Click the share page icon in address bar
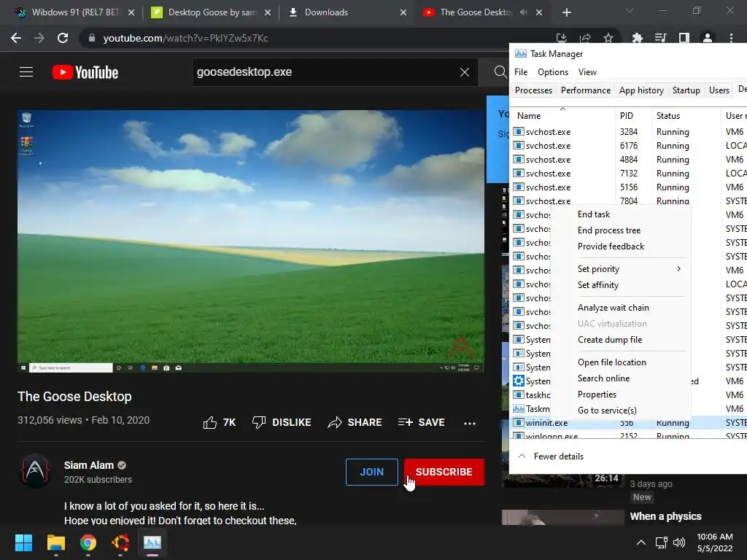 pos(585,38)
